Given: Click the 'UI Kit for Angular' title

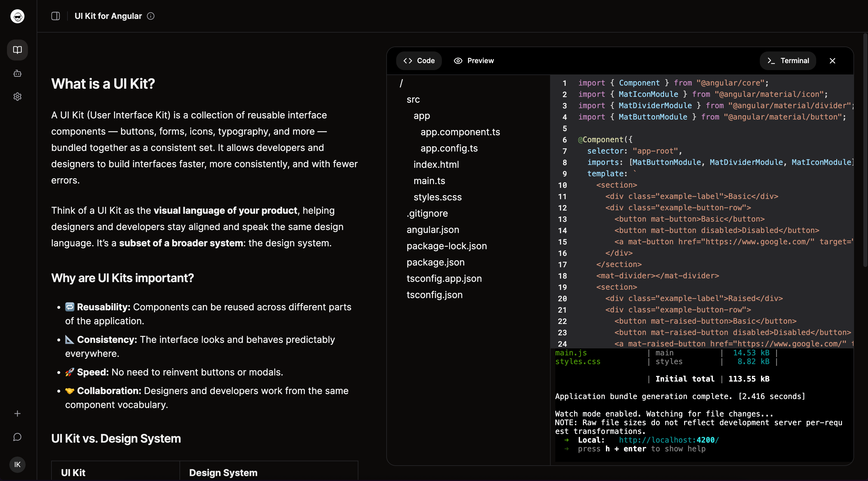Looking at the screenshot, I should (108, 16).
